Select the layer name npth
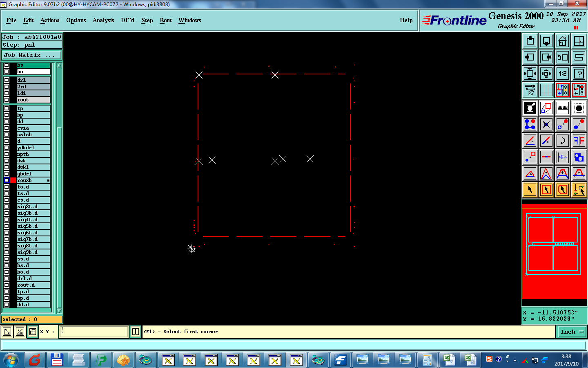588x368 pixels. (33, 154)
